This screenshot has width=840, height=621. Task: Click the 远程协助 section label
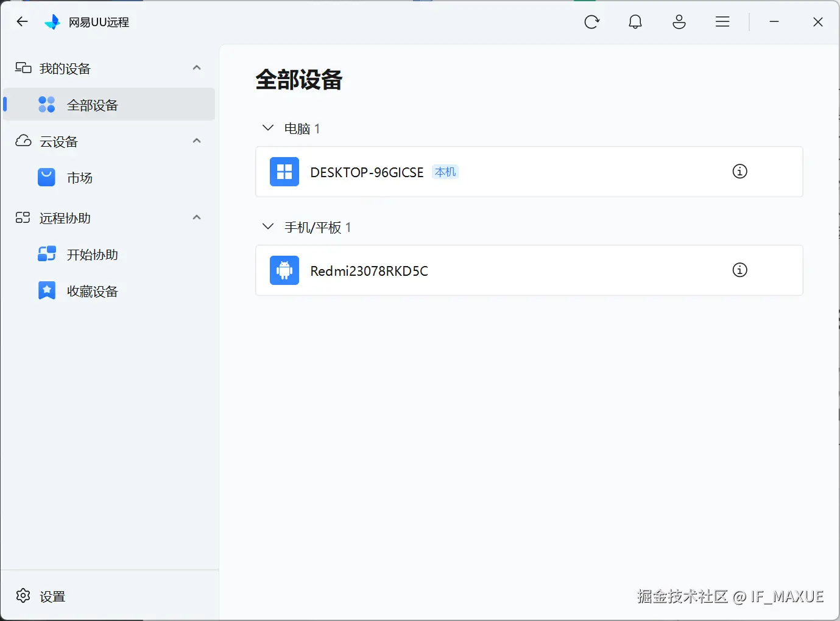click(x=65, y=218)
